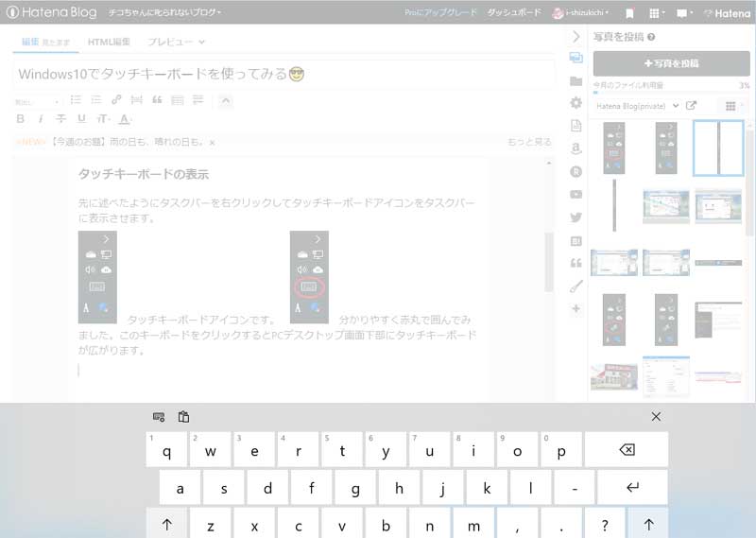Insert read-more break from editor toolbar

click(136, 100)
